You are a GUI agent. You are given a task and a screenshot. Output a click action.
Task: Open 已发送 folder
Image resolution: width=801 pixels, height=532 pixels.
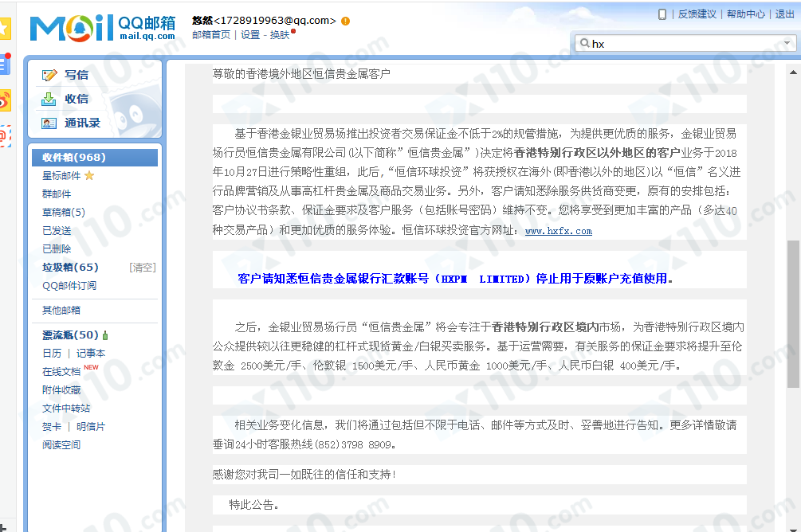(57, 231)
